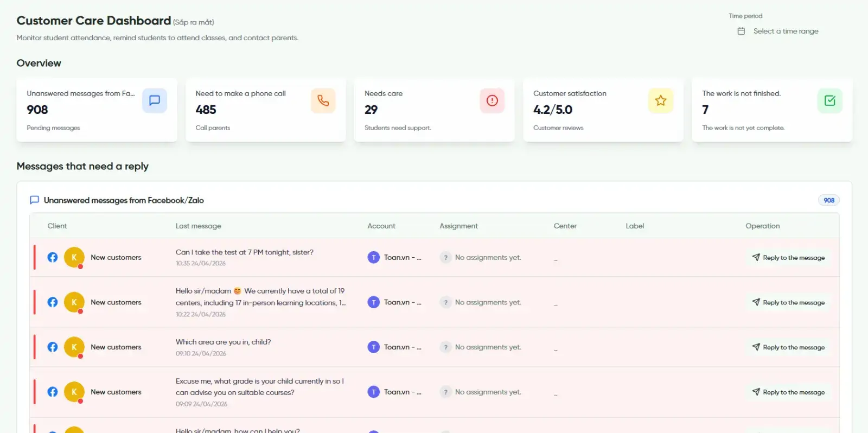
Task: Click the Client column header
Action: (57, 226)
